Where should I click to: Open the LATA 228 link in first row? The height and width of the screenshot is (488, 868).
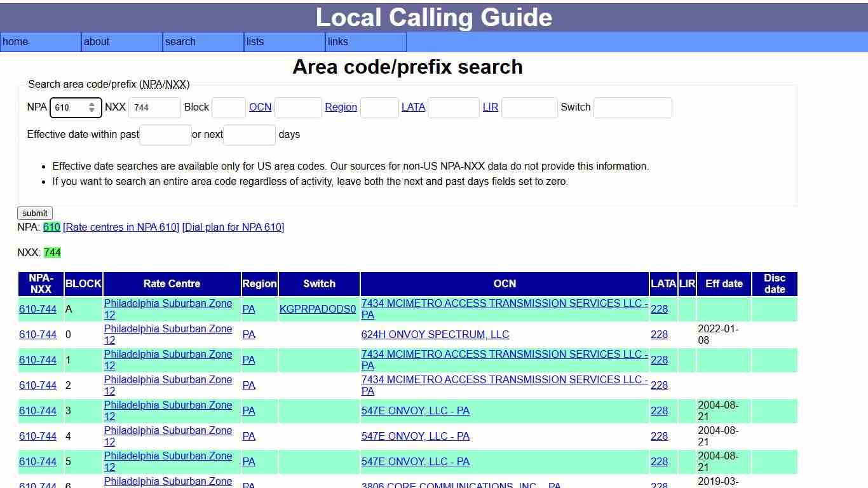(659, 309)
